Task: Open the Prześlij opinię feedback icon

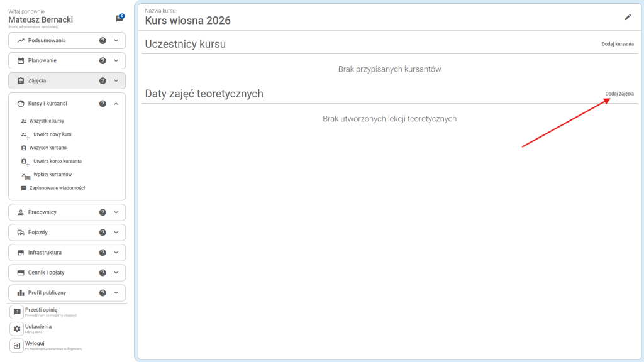Action: click(x=17, y=312)
